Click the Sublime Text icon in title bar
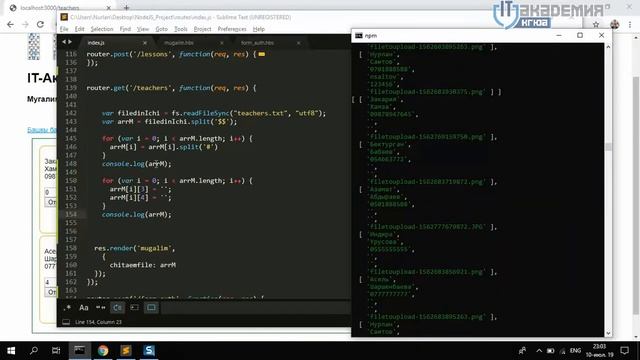Screen dimensions: 640x360 (64, 17)
